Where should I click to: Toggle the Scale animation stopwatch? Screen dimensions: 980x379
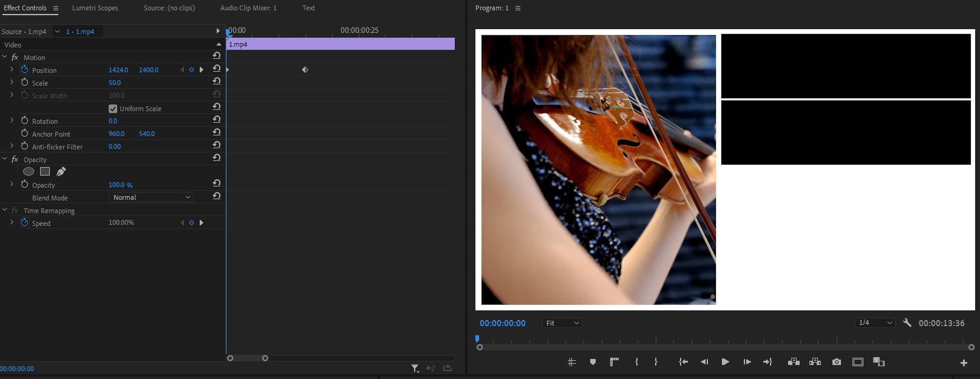[25, 83]
